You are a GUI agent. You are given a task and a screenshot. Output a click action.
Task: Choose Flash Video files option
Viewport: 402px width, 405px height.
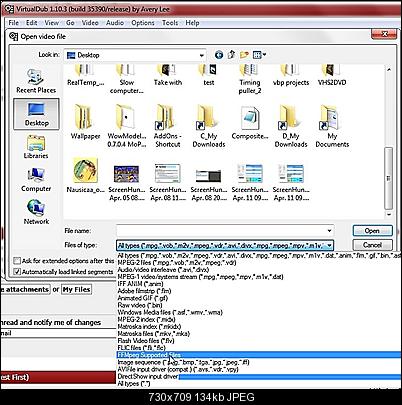click(x=258, y=341)
